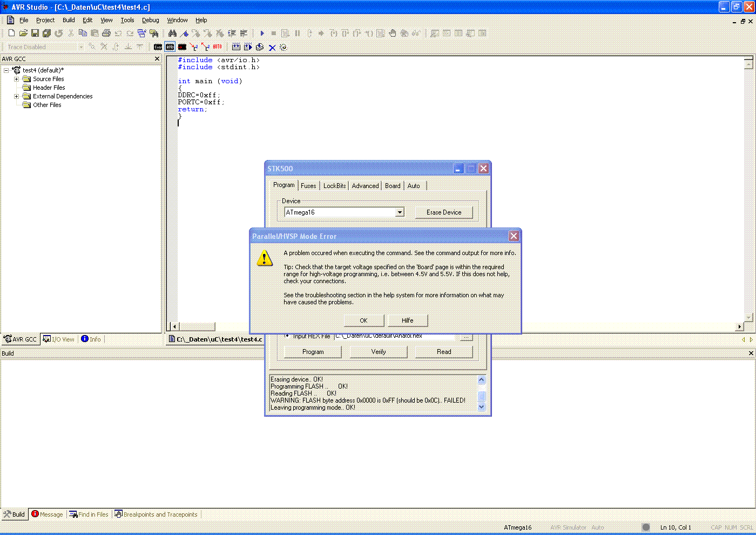This screenshot has width=756, height=535.
Task: Click the Erase Device button
Action: point(444,212)
